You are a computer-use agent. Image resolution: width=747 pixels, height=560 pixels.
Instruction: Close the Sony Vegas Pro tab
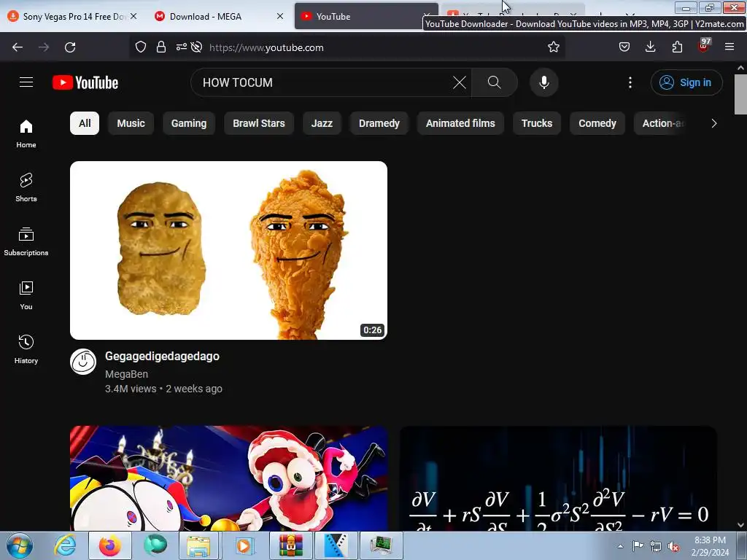[x=134, y=16]
